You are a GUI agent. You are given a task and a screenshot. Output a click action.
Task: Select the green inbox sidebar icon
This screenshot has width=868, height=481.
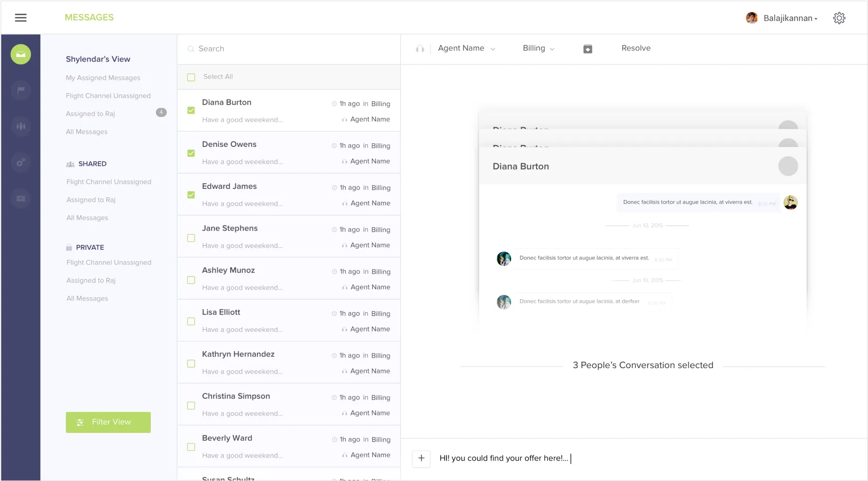tap(21, 54)
